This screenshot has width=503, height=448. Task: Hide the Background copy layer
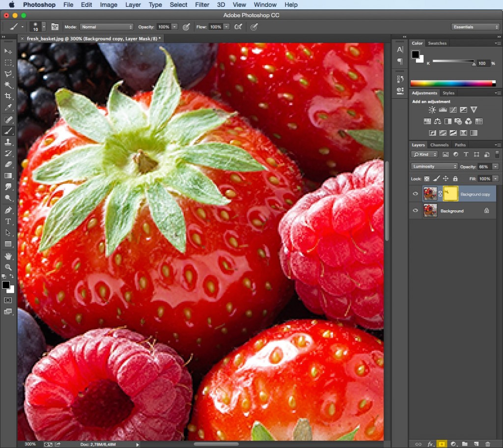415,194
